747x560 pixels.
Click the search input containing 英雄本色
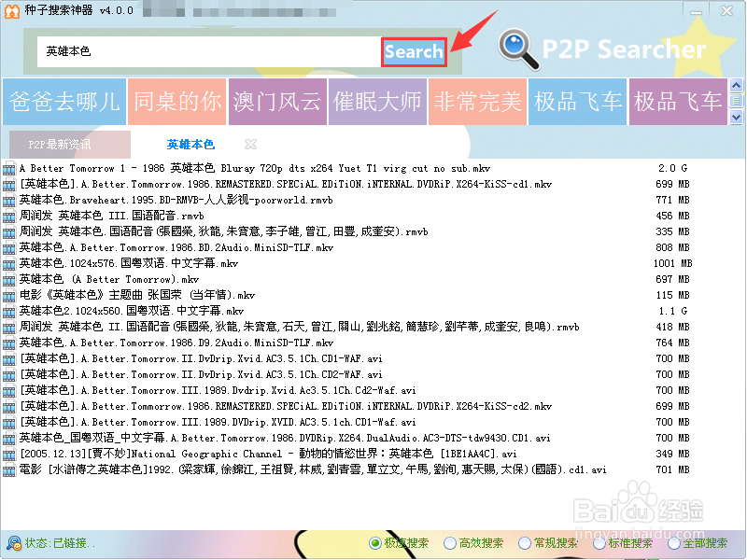(x=208, y=51)
